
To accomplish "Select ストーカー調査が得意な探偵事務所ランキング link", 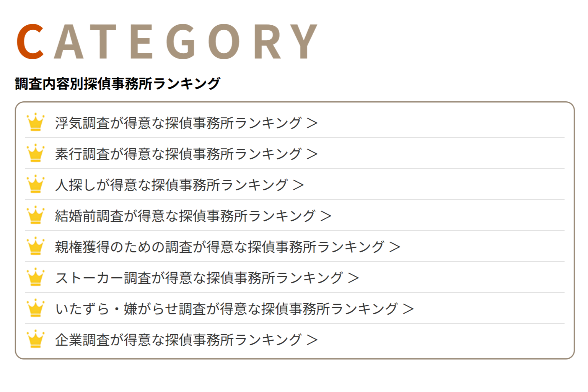I will tap(199, 278).
